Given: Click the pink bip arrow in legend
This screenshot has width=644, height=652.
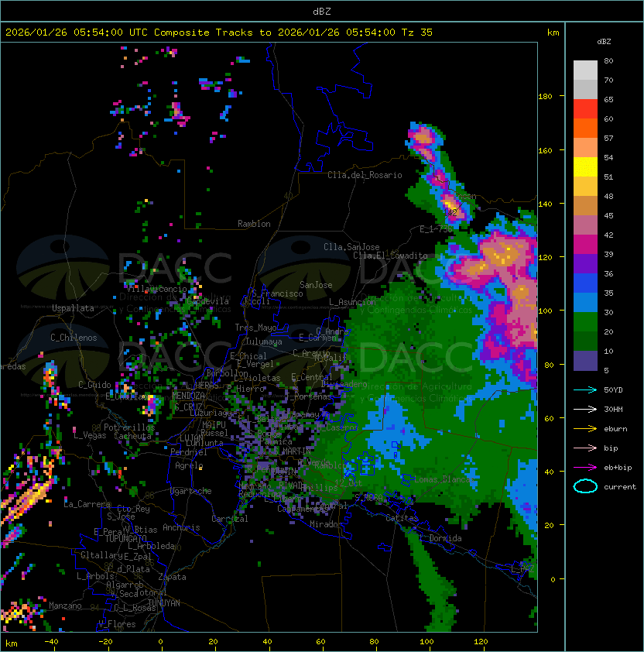Looking at the screenshot, I should pos(585,448).
